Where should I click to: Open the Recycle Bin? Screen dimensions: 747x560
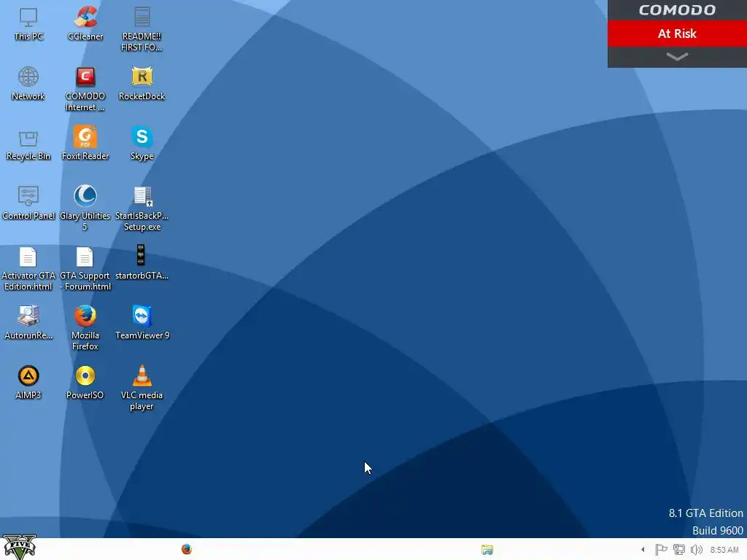coord(28,145)
